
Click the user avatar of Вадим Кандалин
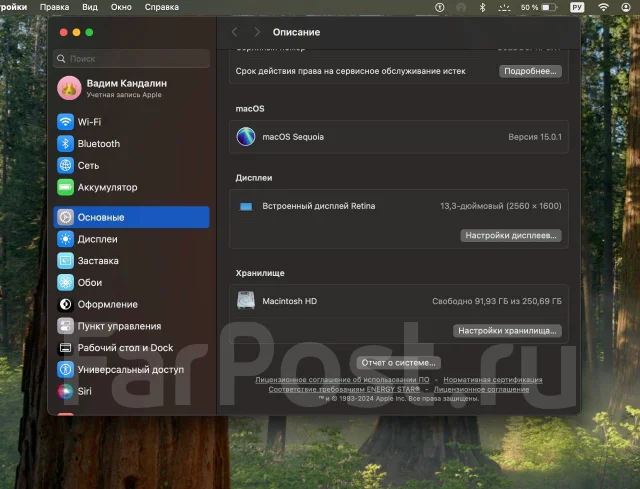69,88
